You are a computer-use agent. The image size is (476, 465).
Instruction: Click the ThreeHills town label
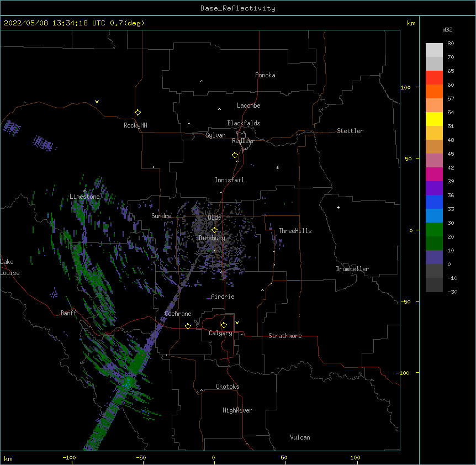pos(295,231)
